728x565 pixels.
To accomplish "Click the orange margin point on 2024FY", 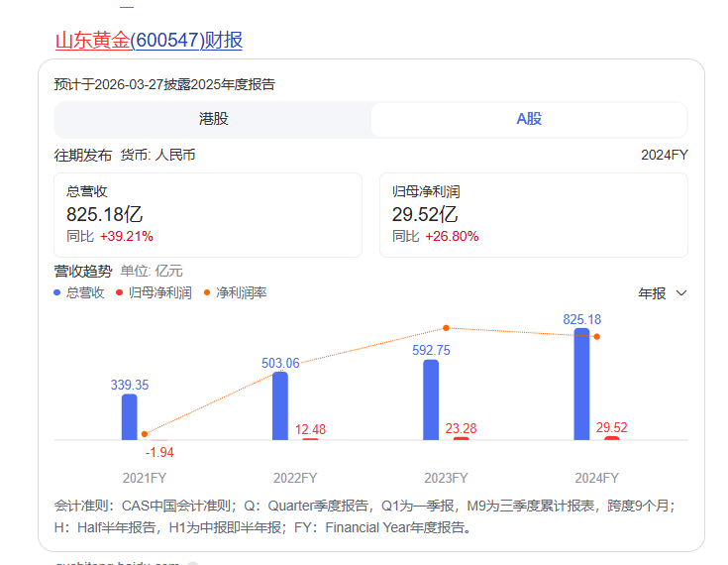I will pyautogui.click(x=596, y=337).
